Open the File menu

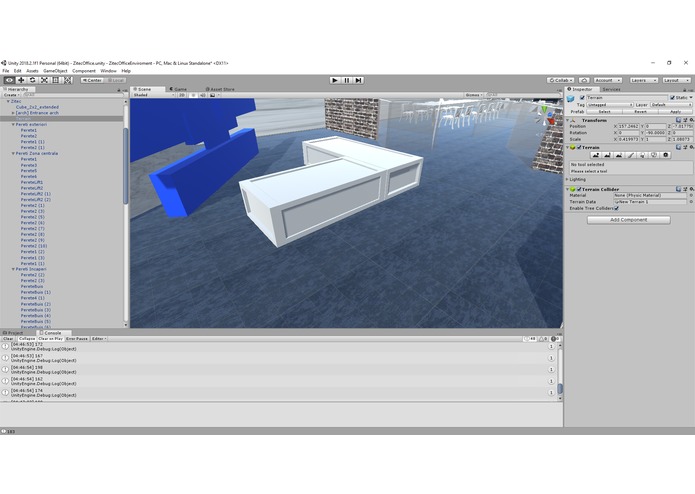pos(6,71)
